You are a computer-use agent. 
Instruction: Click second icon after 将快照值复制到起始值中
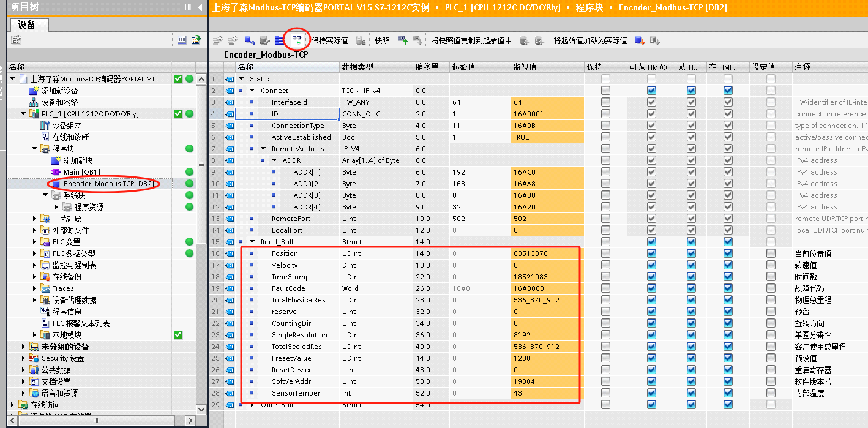[539, 40]
